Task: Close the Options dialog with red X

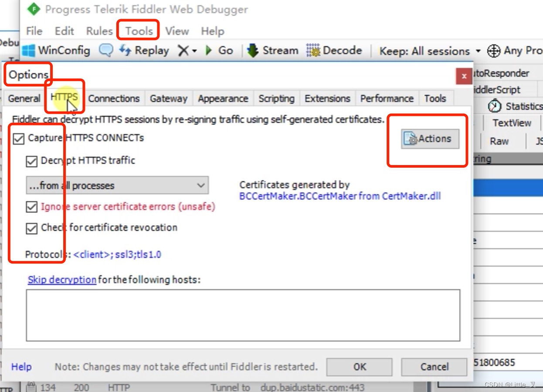Action: coord(464,76)
